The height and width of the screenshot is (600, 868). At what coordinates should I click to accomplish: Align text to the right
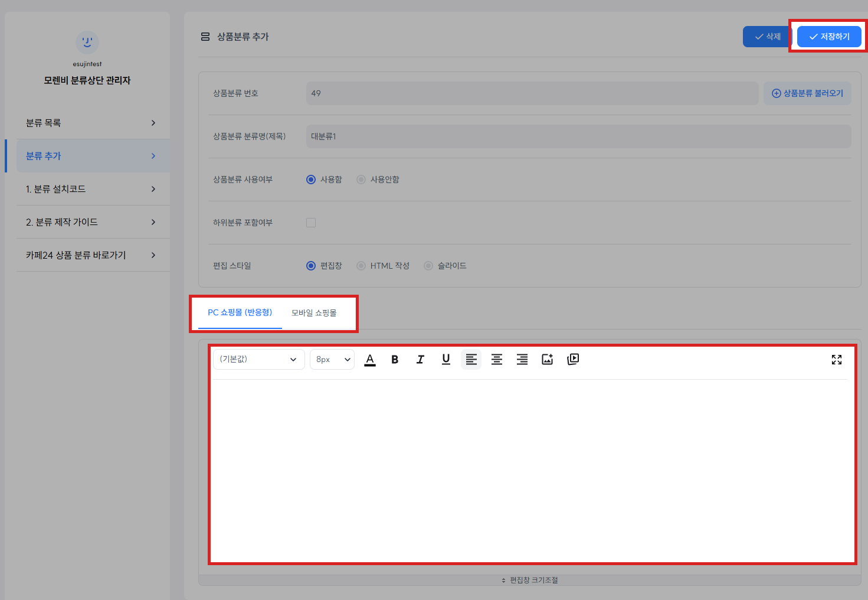click(x=522, y=360)
